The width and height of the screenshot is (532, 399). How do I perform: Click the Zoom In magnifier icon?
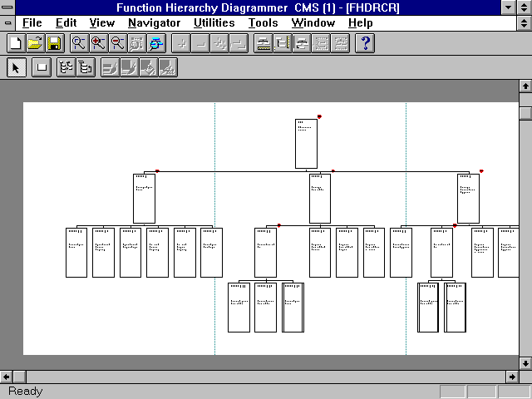point(98,43)
